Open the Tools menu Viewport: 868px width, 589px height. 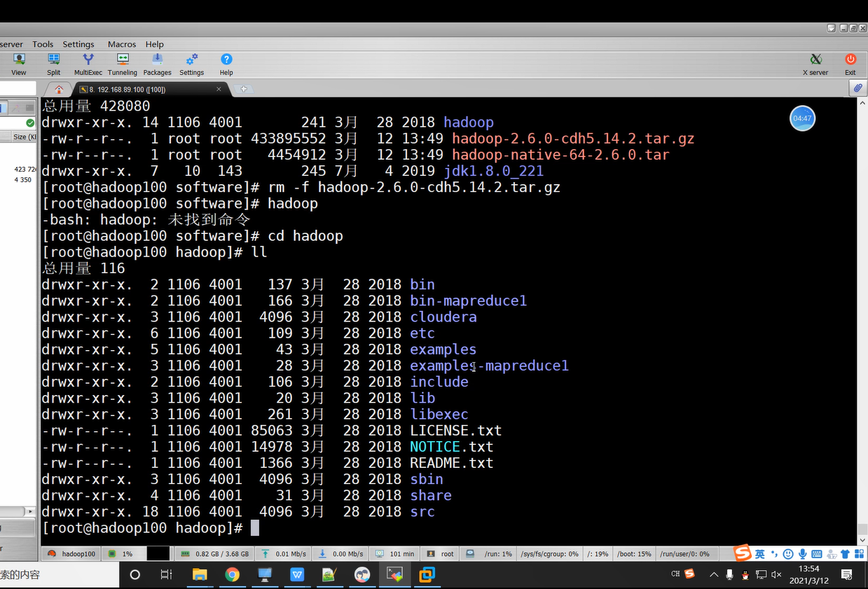[x=43, y=44]
